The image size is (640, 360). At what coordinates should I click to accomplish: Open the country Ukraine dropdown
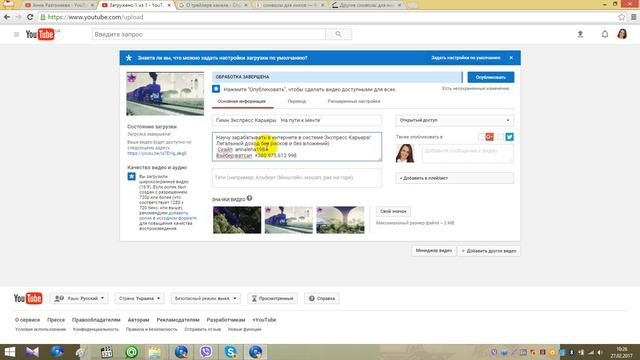(140, 298)
